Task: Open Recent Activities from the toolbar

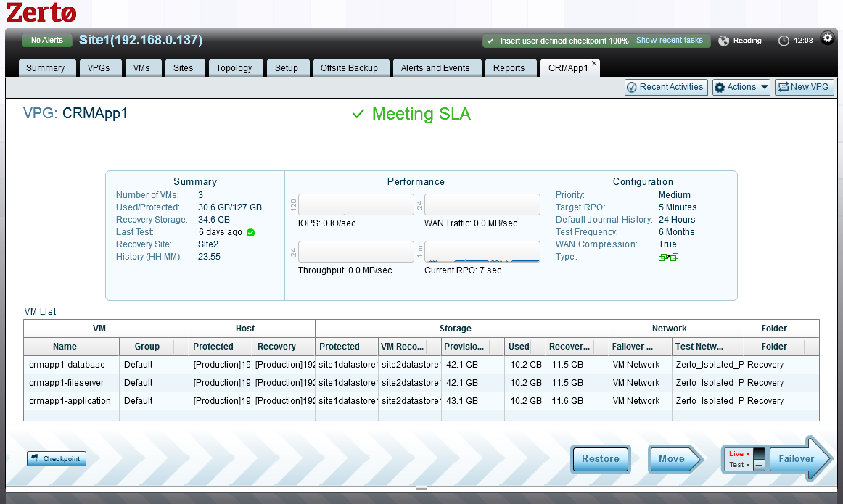Action: pos(665,87)
